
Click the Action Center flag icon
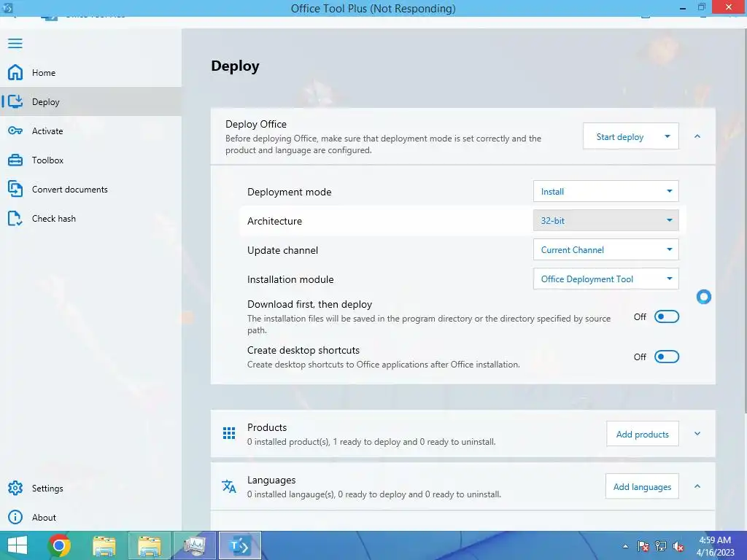coord(643,546)
